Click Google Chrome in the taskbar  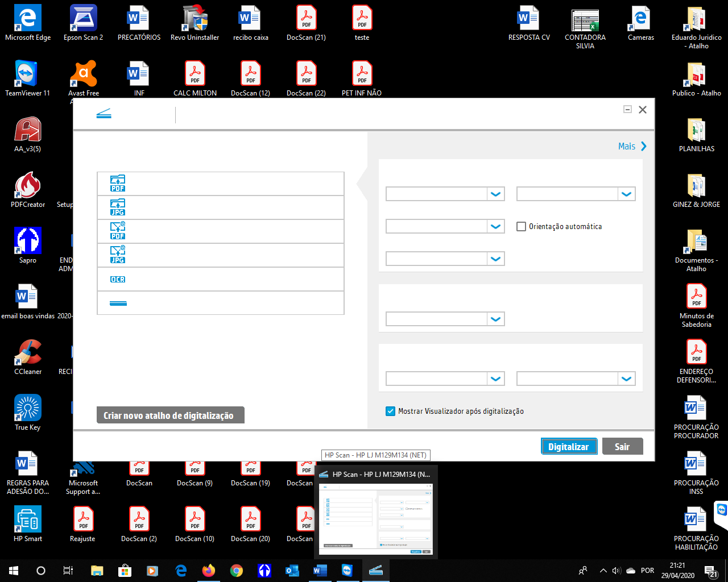(x=237, y=570)
